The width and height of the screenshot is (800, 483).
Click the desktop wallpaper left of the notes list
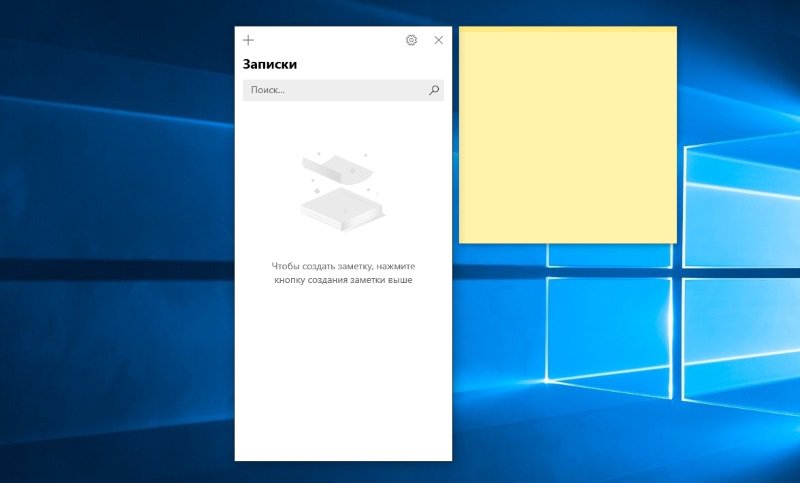point(120,250)
